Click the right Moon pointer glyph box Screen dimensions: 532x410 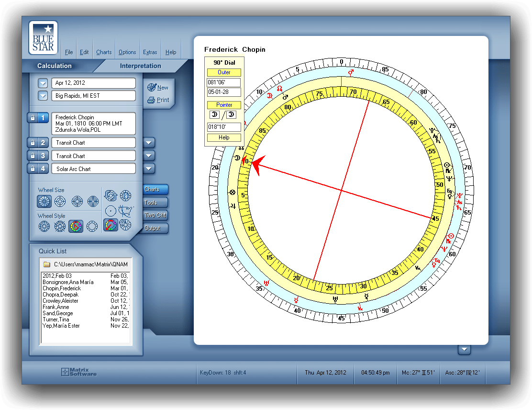click(232, 114)
